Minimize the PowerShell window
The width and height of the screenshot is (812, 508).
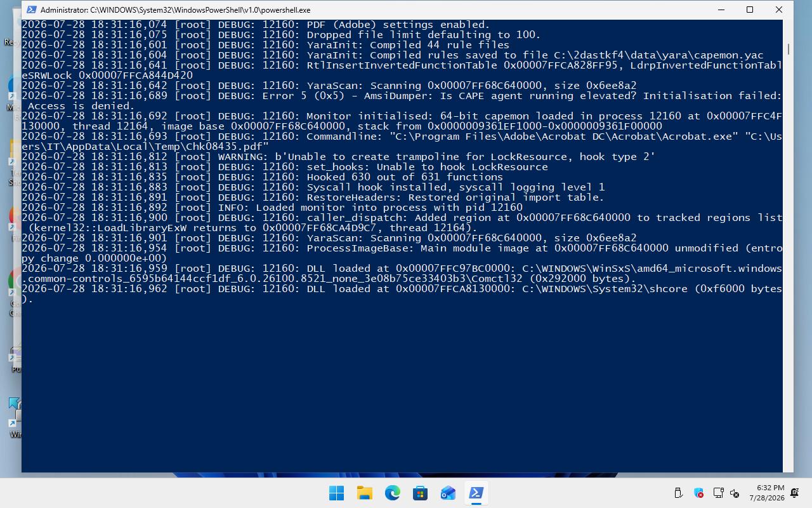tap(721, 10)
